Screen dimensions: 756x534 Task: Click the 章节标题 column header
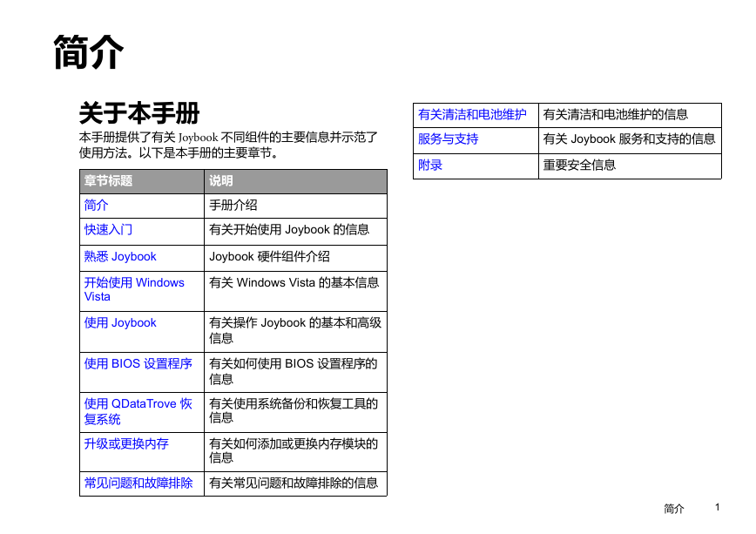pyautogui.click(x=142, y=181)
